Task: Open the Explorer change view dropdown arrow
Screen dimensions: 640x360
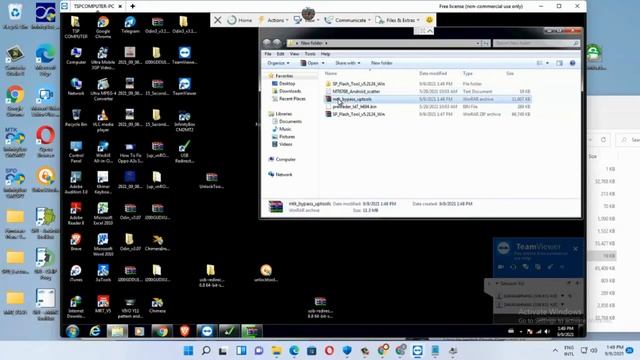Action: coord(547,63)
